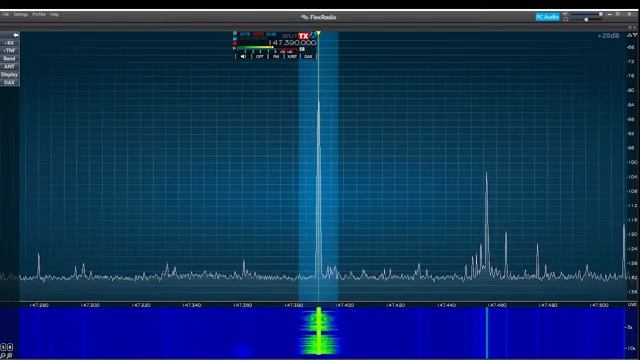Click the blue slice lock icon
The image size is (640, 360).
(235, 39)
